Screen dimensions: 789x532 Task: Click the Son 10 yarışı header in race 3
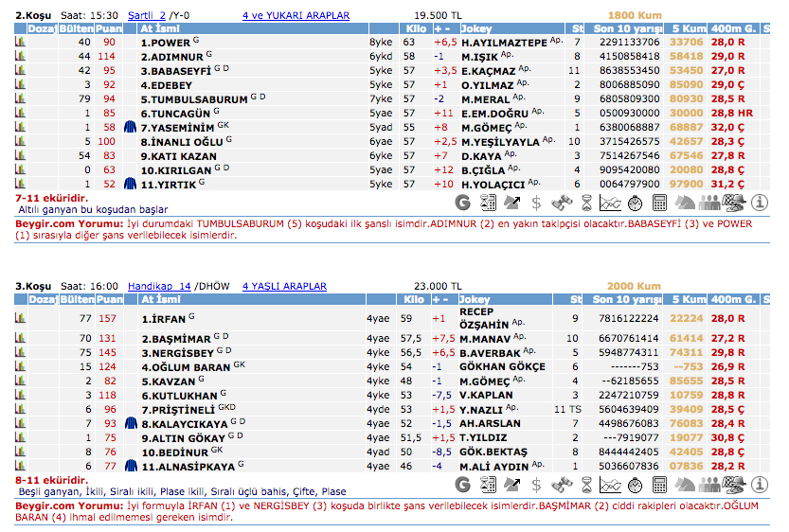[624, 299]
